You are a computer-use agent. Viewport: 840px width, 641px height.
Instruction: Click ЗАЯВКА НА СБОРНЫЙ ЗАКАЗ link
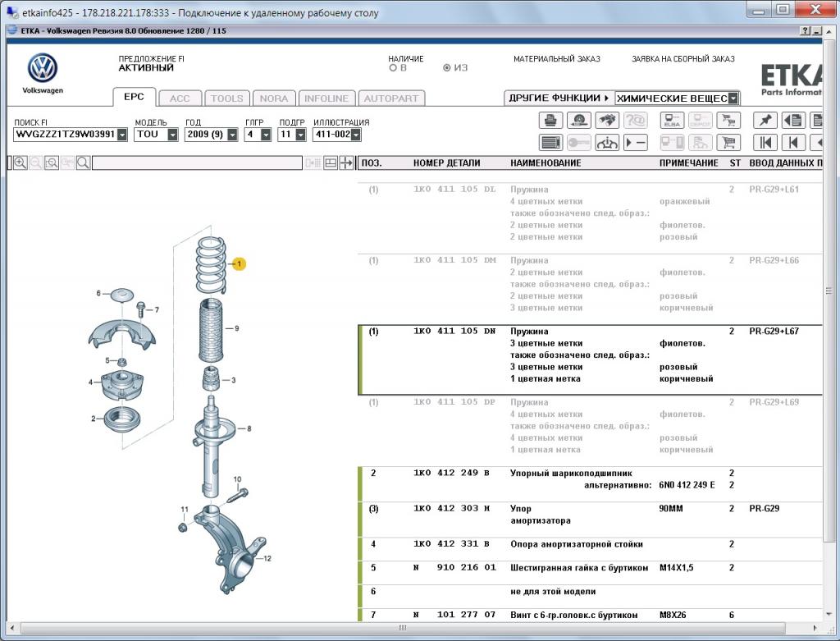click(x=683, y=59)
